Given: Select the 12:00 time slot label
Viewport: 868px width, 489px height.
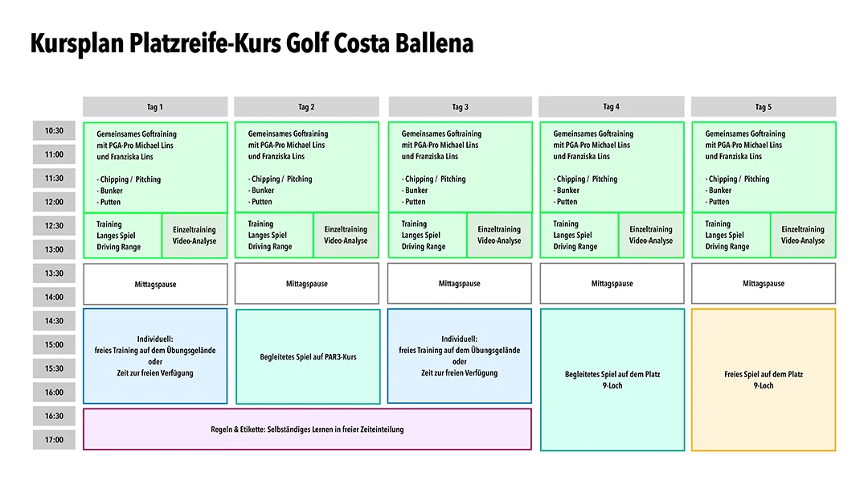Looking at the screenshot, I should point(54,202).
